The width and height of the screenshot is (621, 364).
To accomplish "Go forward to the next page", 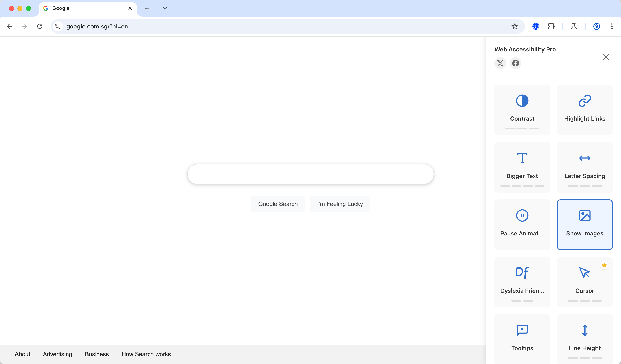I will click(x=24, y=26).
